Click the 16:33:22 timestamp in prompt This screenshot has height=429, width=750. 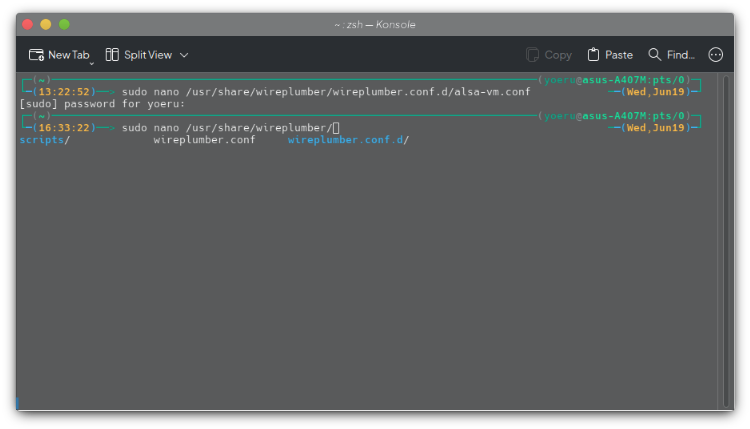pos(64,128)
